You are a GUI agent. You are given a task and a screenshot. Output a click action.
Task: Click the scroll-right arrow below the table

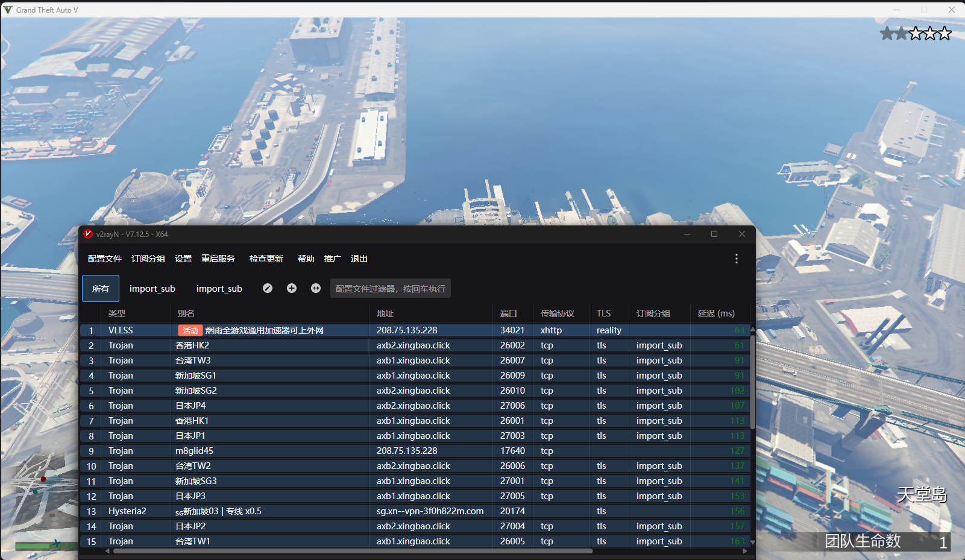tap(745, 551)
